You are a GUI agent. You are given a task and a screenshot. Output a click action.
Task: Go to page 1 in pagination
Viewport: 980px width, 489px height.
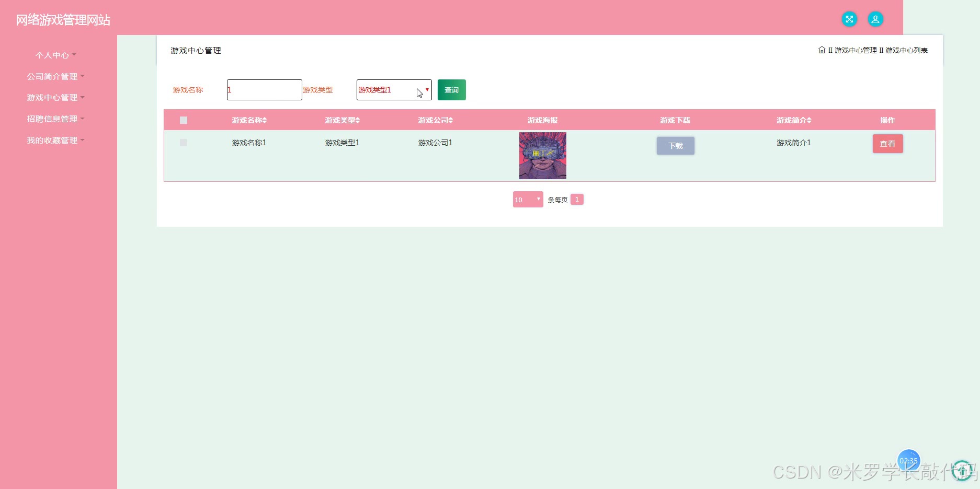[577, 200]
